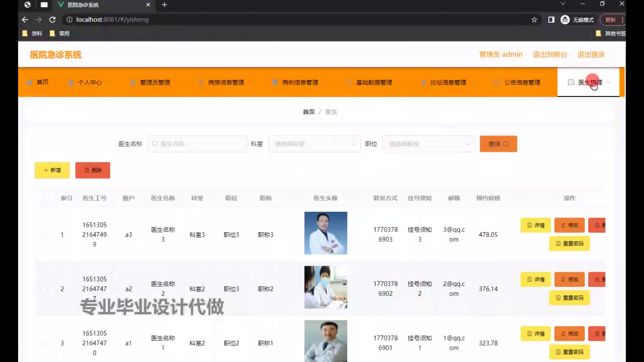This screenshot has width=644, height=362.
Task: Click the yellow 新增 add button
Action: (52, 170)
